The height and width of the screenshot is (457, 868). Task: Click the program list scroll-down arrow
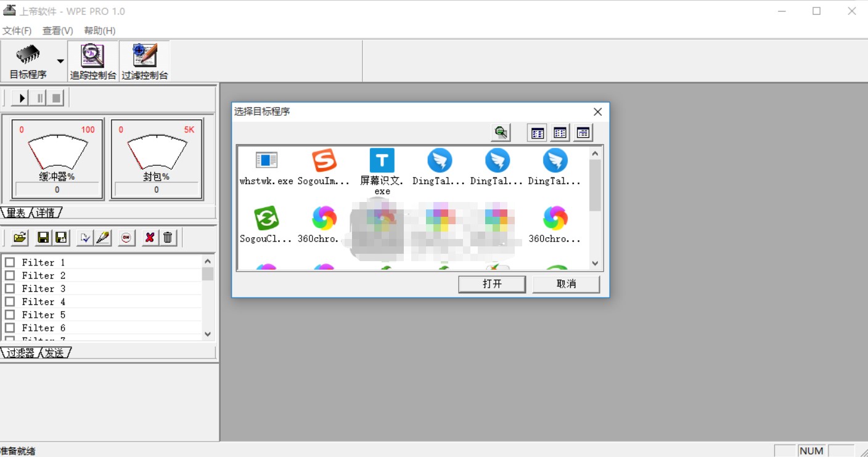tap(595, 263)
